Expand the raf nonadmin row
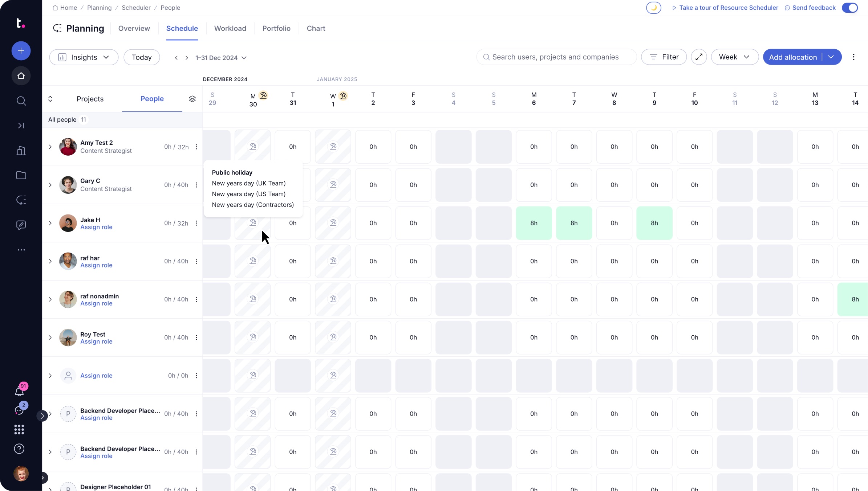 (x=50, y=299)
